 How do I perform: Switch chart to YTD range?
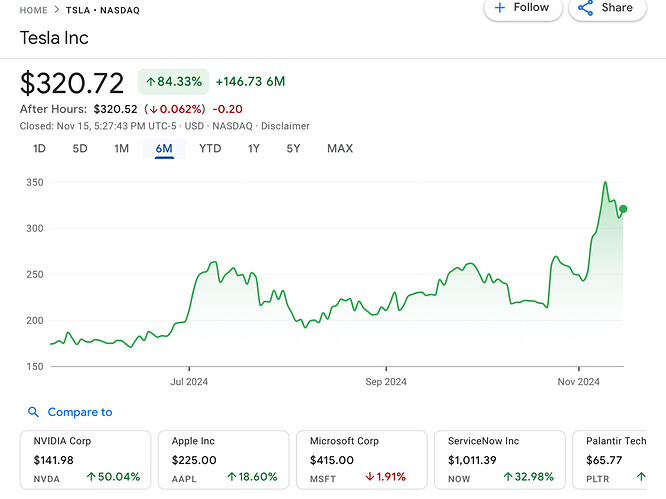[x=210, y=149]
